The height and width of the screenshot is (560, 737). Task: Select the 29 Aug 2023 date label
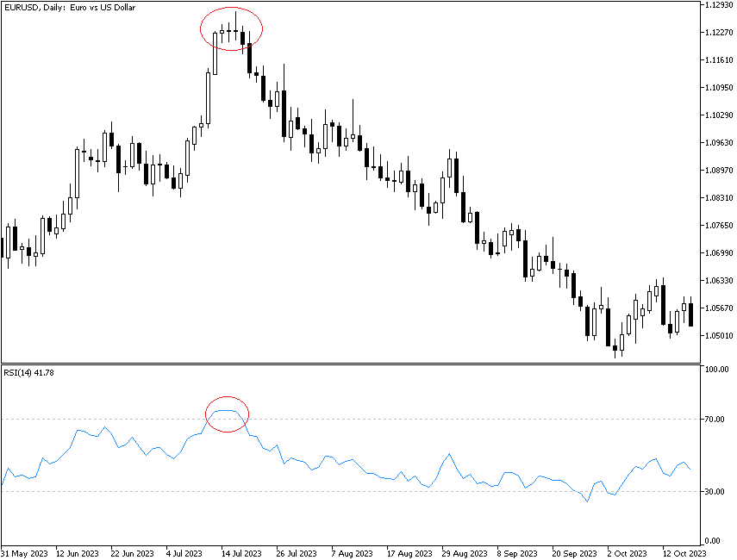(463, 553)
